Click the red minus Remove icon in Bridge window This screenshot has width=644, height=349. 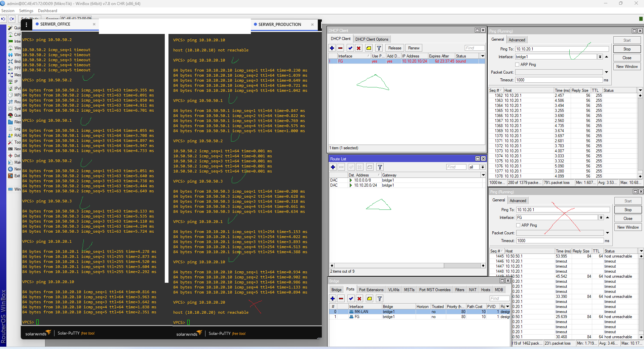(341, 299)
